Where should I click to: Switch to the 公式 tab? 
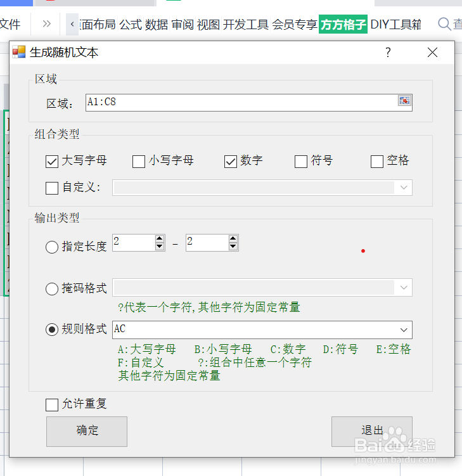tap(131, 24)
